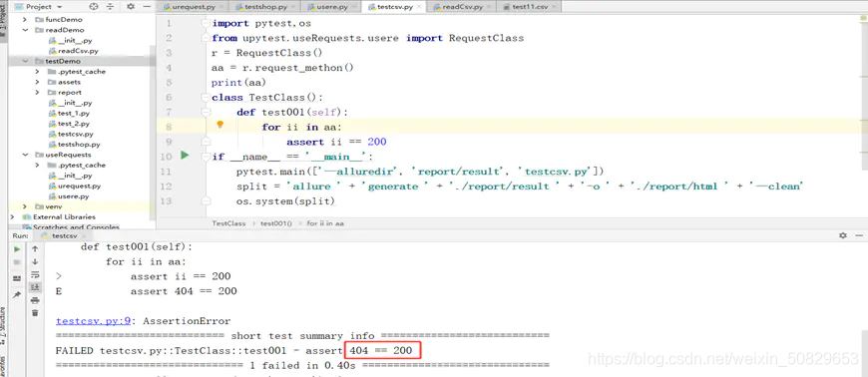Click the yellow lightbulb on line 8
The width and height of the screenshot is (868, 377).
click(219, 125)
